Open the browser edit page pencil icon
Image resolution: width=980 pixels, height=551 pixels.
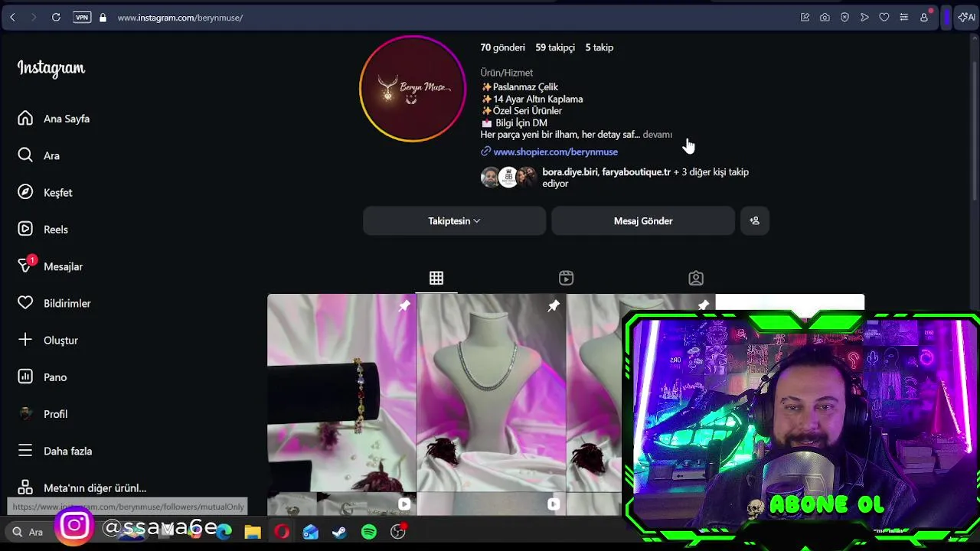point(805,17)
